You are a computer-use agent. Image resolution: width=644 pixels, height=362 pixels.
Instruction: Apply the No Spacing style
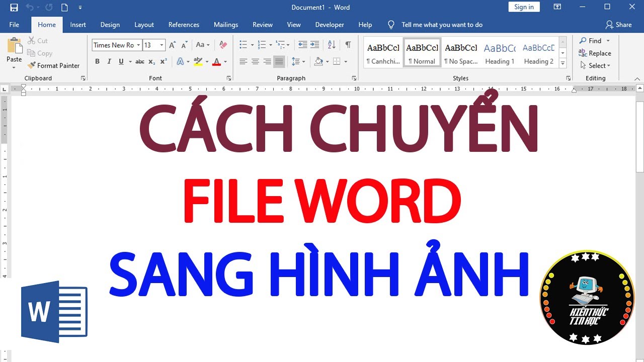click(x=460, y=53)
